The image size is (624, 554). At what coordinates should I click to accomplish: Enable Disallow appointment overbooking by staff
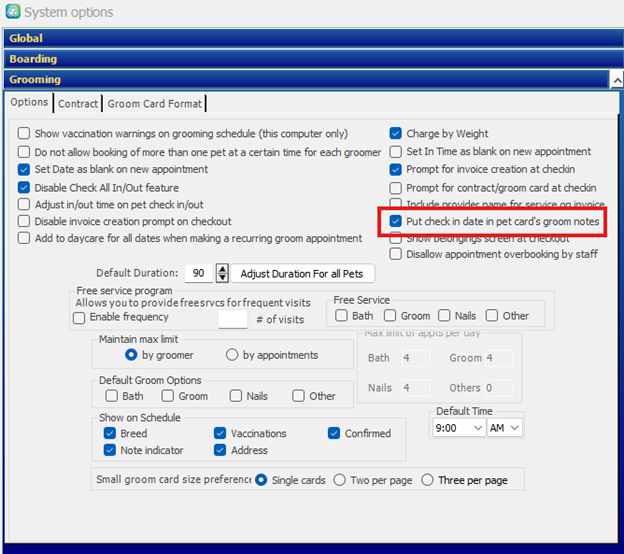point(396,254)
